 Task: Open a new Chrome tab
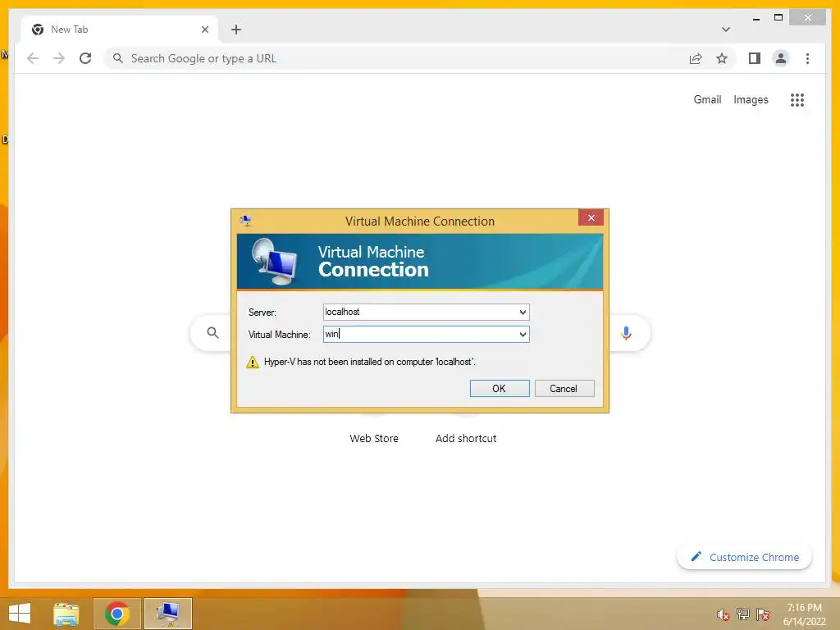tap(236, 30)
